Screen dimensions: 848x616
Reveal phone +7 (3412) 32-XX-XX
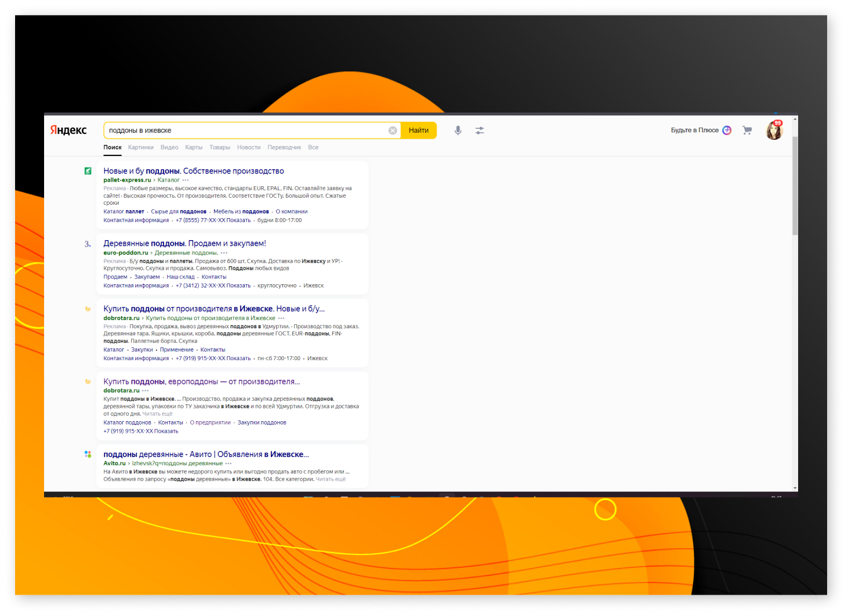pyautogui.click(x=213, y=286)
